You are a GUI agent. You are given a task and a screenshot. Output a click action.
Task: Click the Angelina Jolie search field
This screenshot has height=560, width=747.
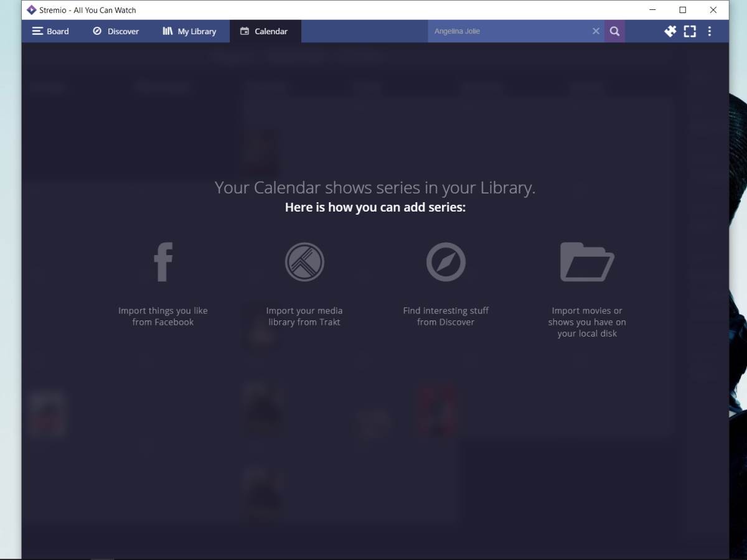coord(507,31)
